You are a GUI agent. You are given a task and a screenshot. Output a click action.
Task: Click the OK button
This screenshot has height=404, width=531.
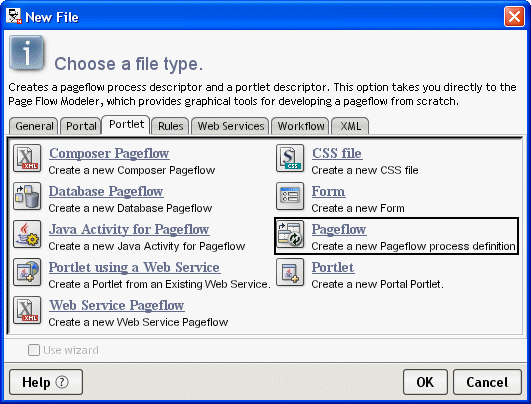coord(425,382)
